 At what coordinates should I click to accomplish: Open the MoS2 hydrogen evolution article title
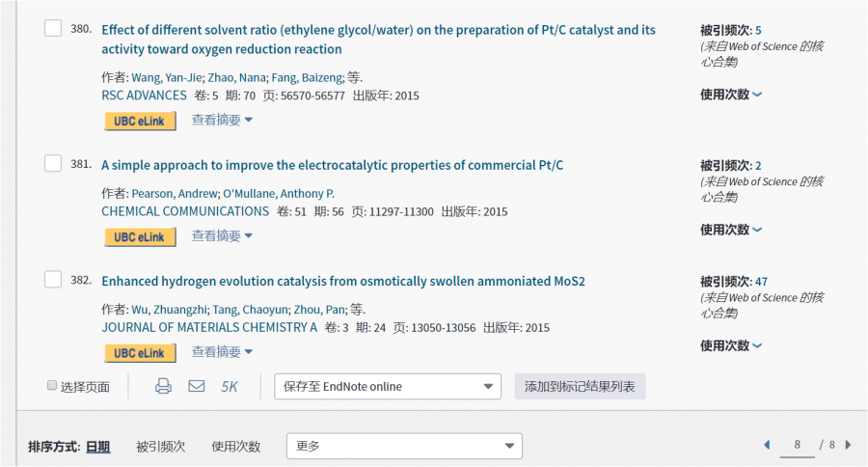[342, 281]
